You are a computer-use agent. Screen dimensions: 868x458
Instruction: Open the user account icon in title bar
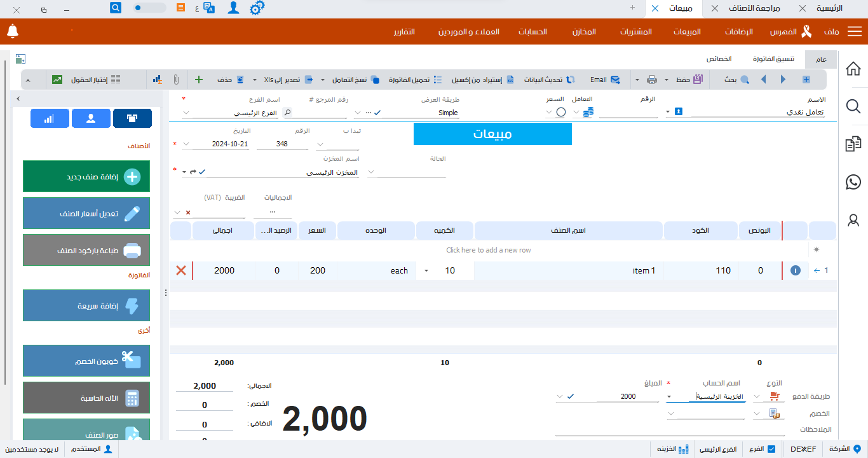pos(234,8)
